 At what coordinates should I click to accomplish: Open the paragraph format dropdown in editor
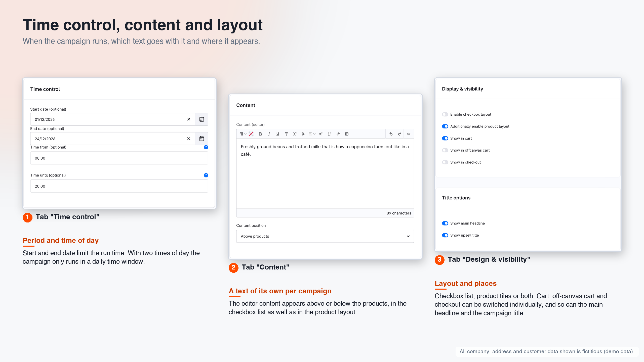pos(243,134)
